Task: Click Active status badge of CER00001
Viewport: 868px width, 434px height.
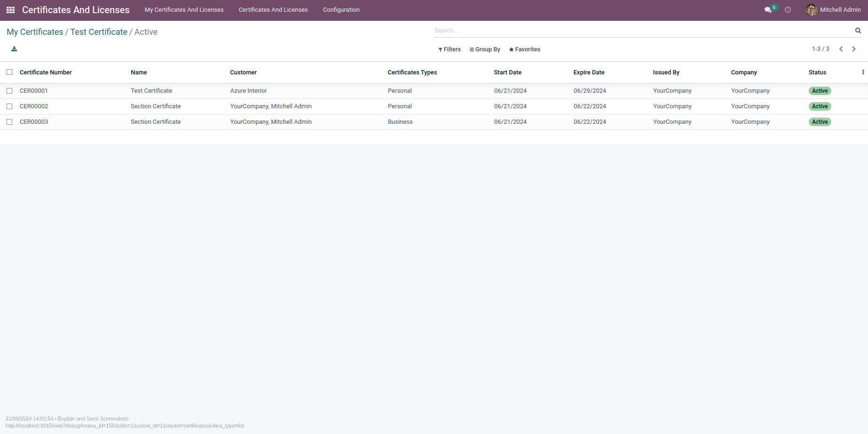Action: click(x=820, y=91)
